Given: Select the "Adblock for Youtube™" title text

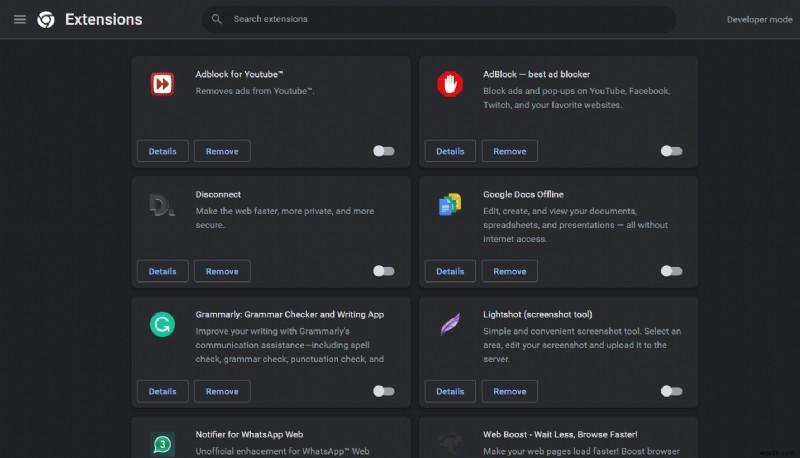Looking at the screenshot, I should [239, 74].
